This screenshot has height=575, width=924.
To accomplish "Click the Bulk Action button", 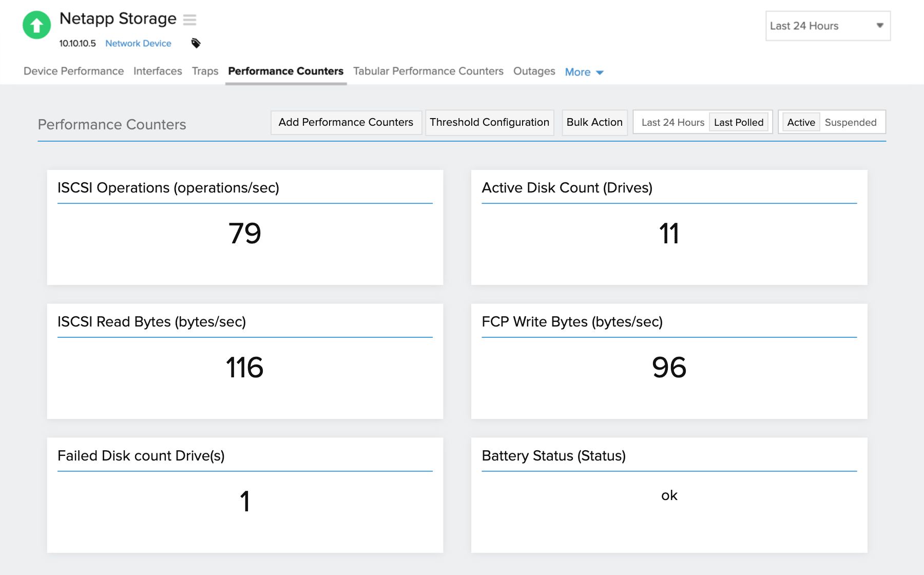I will coord(594,122).
